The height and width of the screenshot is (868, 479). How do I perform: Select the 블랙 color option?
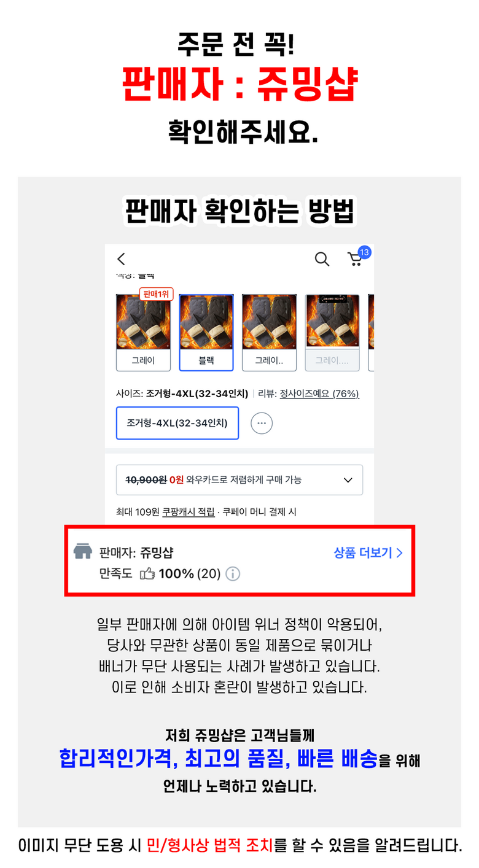(x=206, y=333)
